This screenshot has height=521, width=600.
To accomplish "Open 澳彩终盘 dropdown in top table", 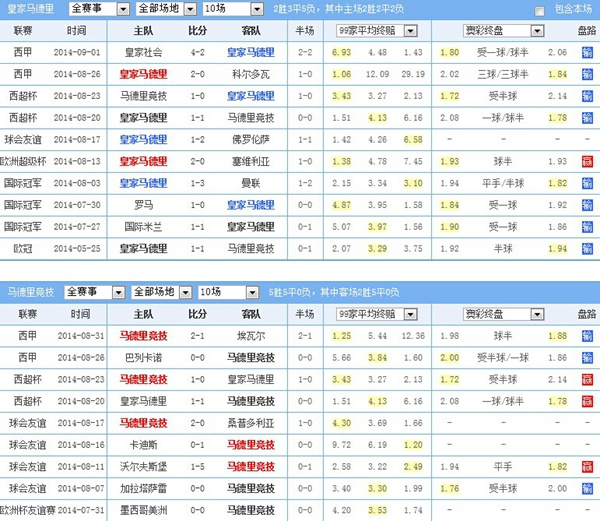I will pyautogui.click(x=504, y=31).
